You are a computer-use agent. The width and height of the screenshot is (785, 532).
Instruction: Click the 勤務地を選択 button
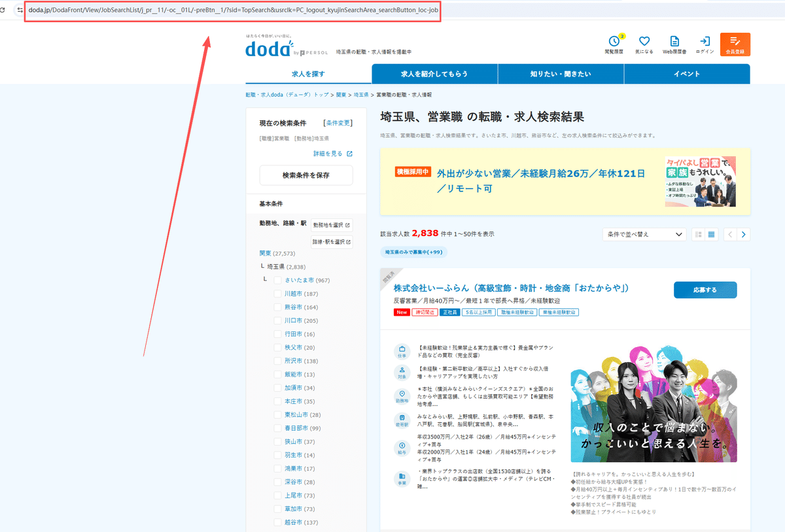pos(332,225)
